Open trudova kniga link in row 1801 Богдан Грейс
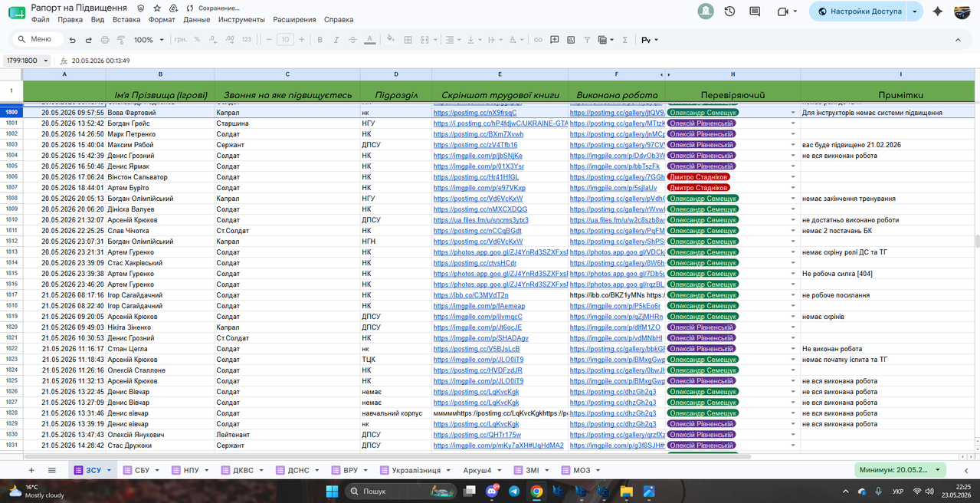 501,123
